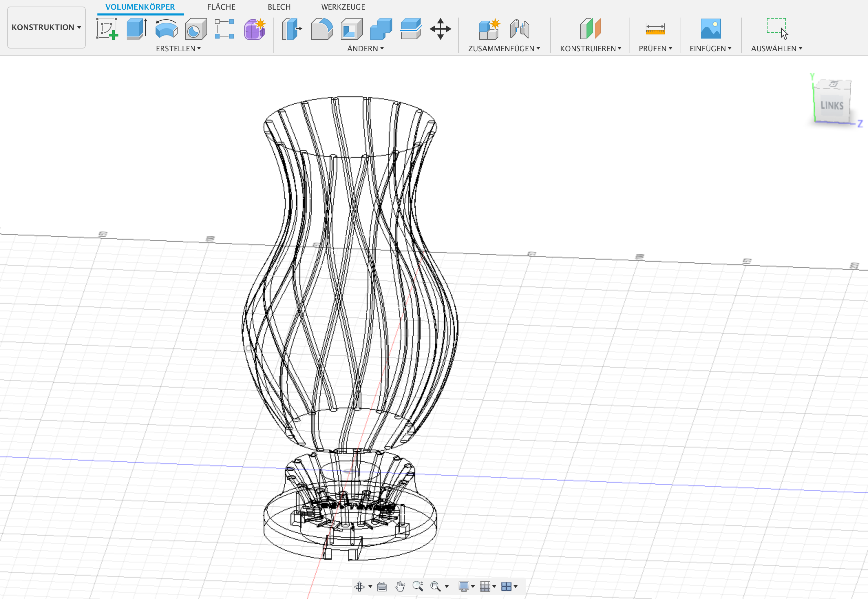Click the LINKS face of ViewCube

tap(832, 105)
